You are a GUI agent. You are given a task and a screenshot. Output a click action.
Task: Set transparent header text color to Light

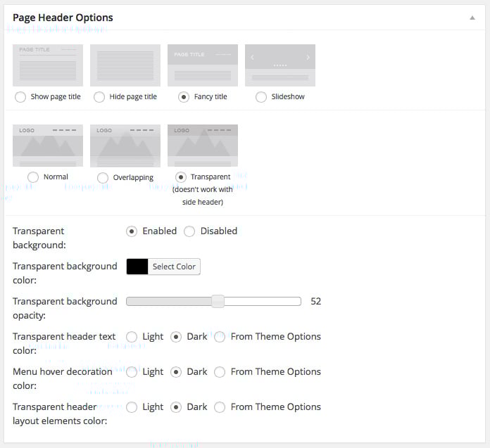pyautogui.click(x=132, y=337)
